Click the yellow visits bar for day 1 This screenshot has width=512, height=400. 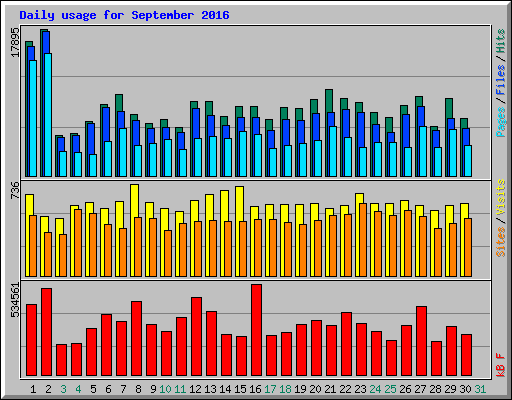click(28, 235)
